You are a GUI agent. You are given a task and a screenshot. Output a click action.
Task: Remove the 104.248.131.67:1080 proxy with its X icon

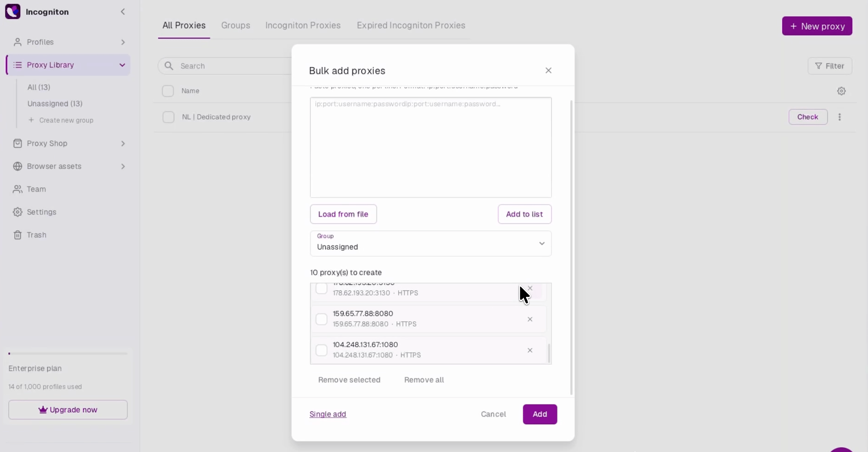[x=530, y=350]
